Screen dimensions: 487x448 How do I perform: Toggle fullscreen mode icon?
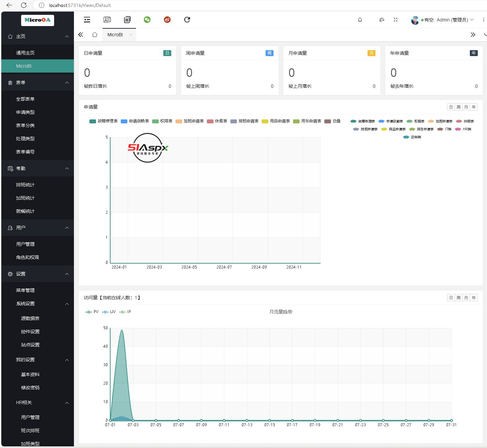click(396, 20)
